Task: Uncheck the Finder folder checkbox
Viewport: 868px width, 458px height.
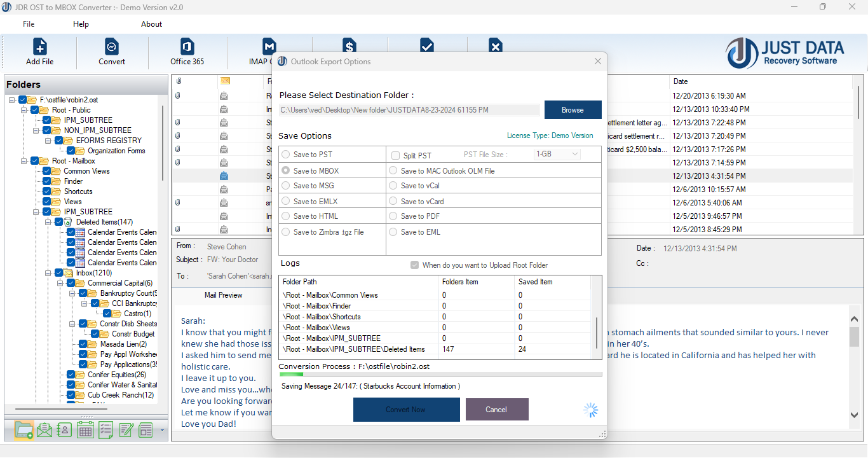Action: coord(47,181)
